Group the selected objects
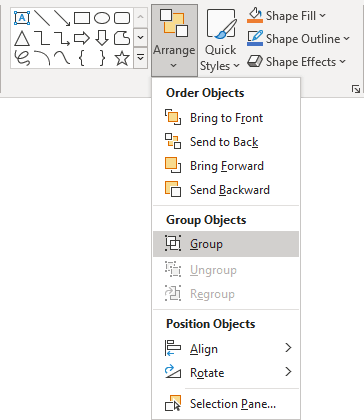This screenshot has height=420, width=364. click(x=226, y=244)
